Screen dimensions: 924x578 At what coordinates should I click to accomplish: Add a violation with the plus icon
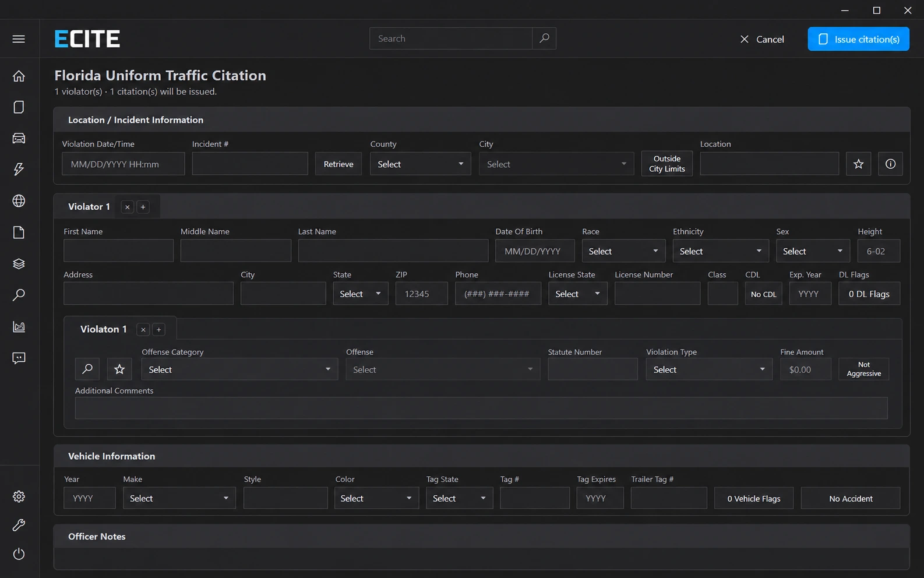coord(158,330)
